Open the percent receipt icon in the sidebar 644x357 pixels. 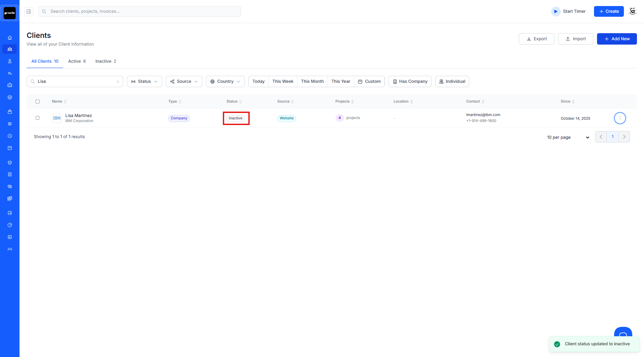click(x=10, y=174)
